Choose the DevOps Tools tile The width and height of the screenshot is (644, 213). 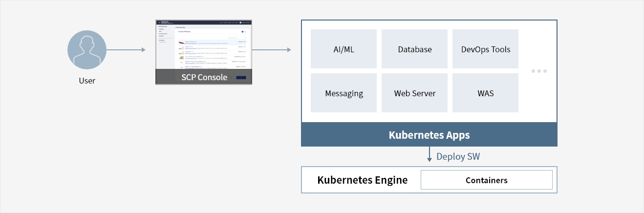pyautogui.click(x=485, y=49)
